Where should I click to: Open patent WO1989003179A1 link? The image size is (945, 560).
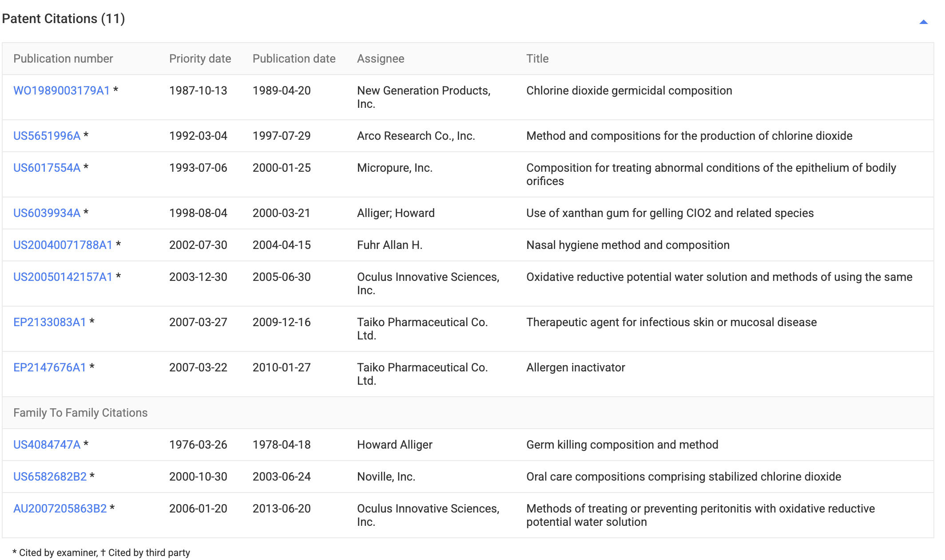[61, 91]
